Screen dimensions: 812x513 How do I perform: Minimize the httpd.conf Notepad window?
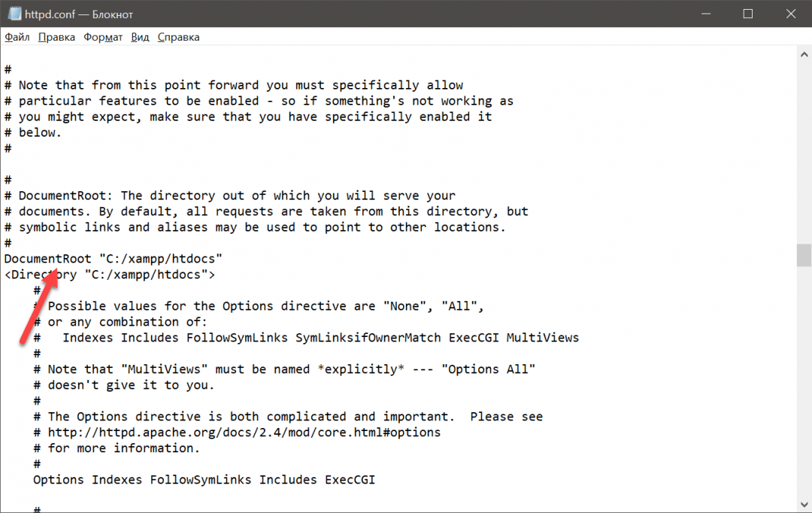click(x=707, y=14)
